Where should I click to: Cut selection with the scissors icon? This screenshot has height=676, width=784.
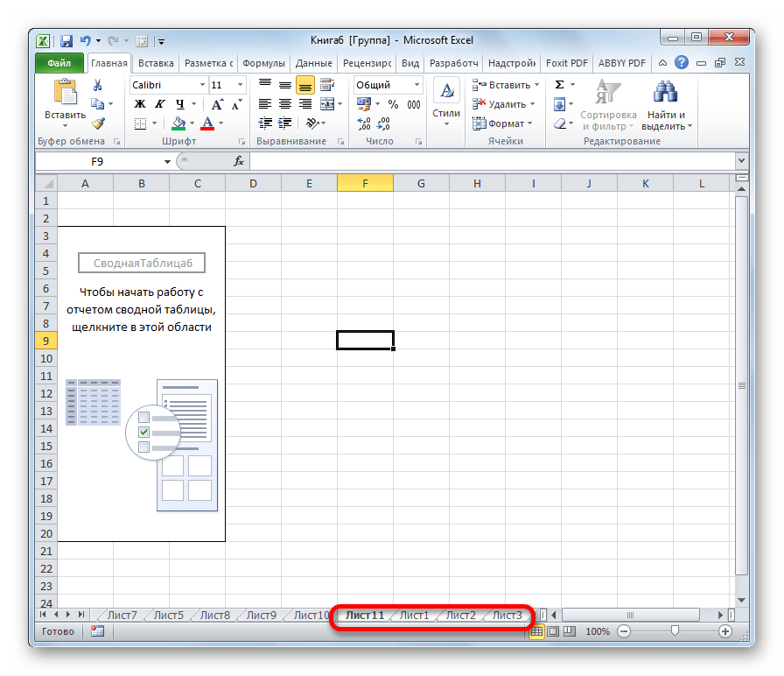97,85
